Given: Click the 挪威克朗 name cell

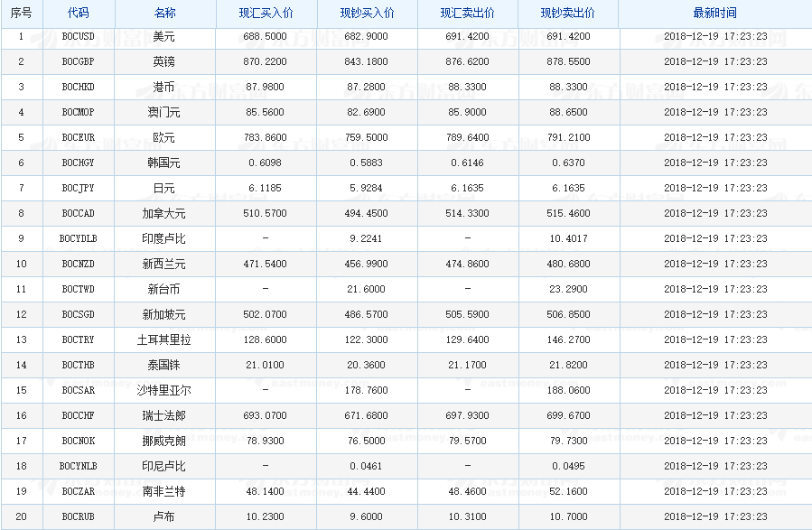Looking at the screenshot, I should pyautogui.click(x=164, y=442).
